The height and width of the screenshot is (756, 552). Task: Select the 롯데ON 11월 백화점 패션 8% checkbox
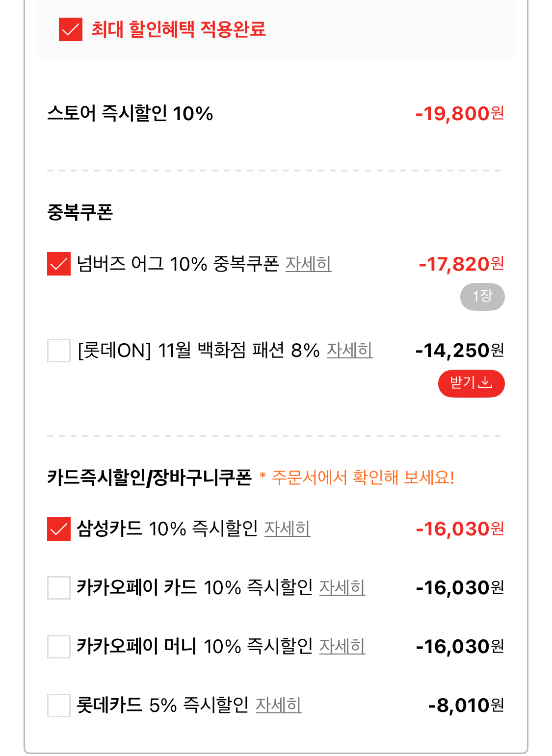tap(59, 351)
